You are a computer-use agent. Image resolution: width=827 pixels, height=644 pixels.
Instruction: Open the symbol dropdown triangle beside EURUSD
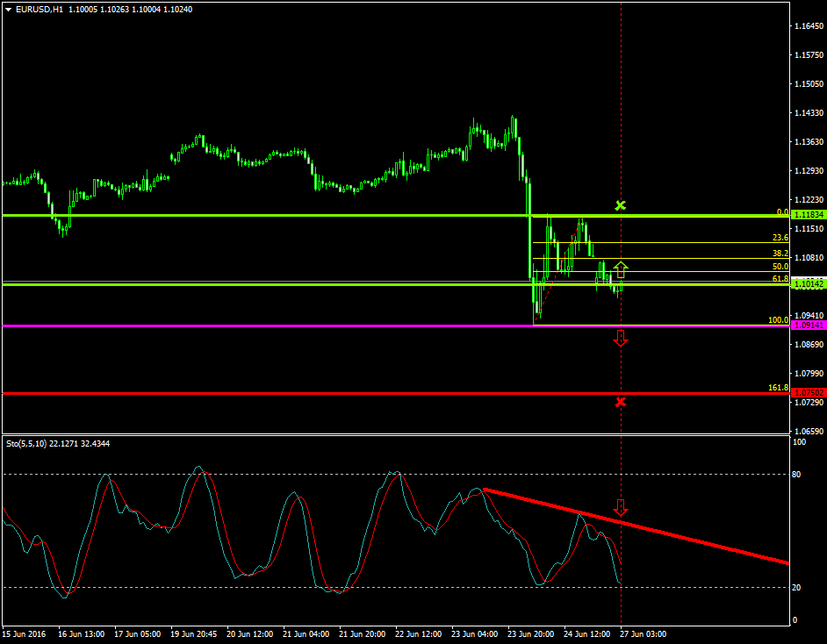(x=8, y=10)
